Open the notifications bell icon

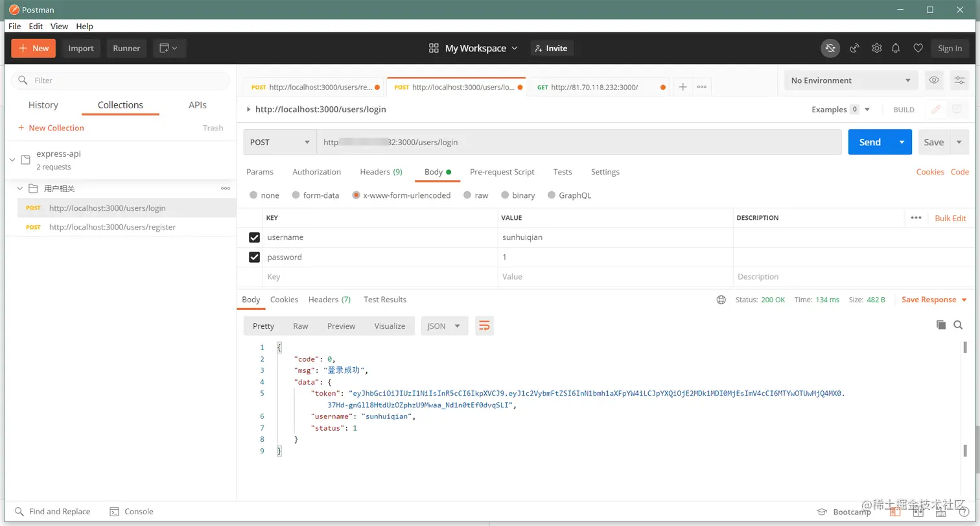[896, 48]
